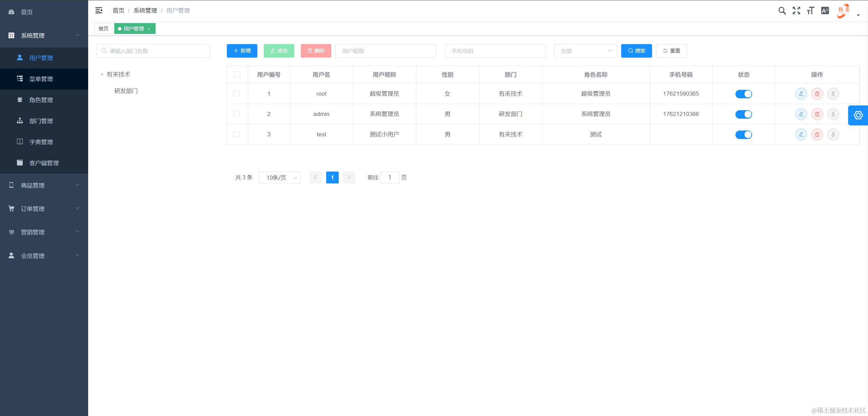Toggle status switch for test user

click(x=744, y=135)
